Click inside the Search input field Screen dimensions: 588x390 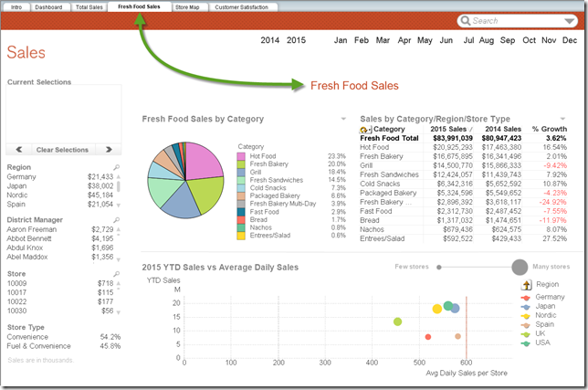pos(509,21)
